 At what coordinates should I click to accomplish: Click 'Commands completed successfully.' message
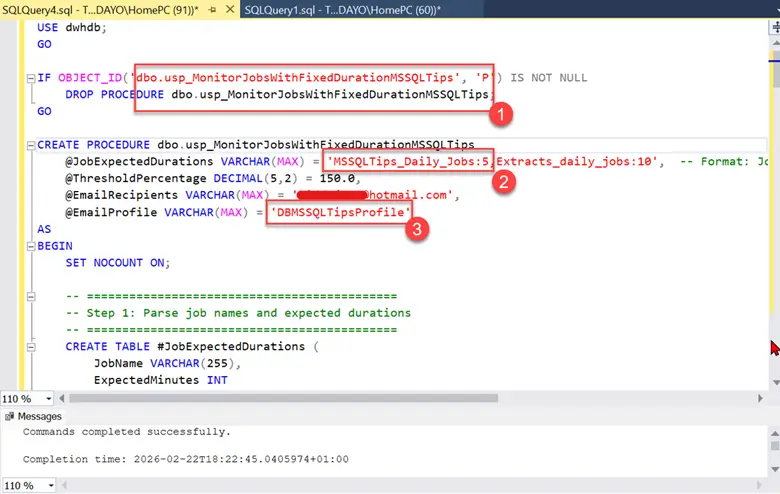(127, 432)
